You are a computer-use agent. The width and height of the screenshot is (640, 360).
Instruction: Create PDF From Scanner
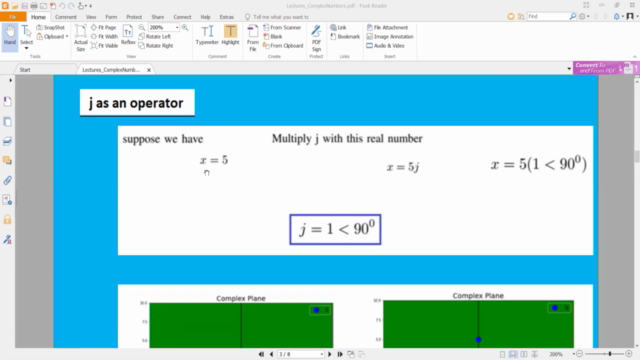[x=282, y=27]
